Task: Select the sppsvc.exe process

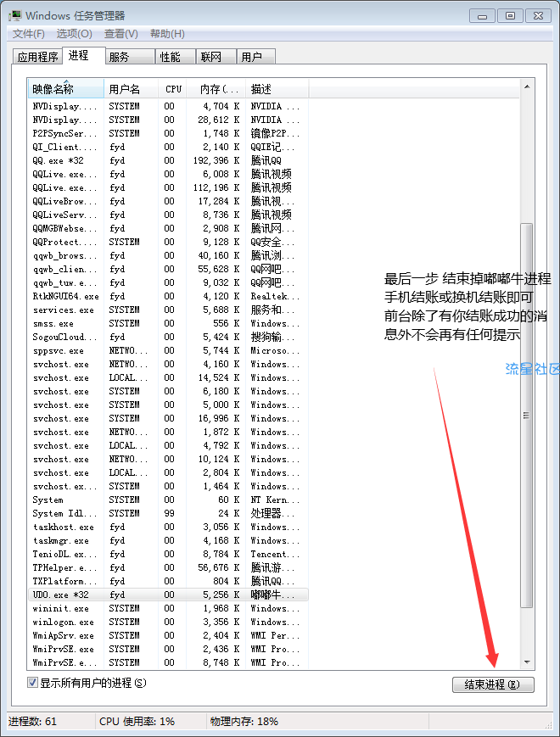Action: [x=168, y=350]
